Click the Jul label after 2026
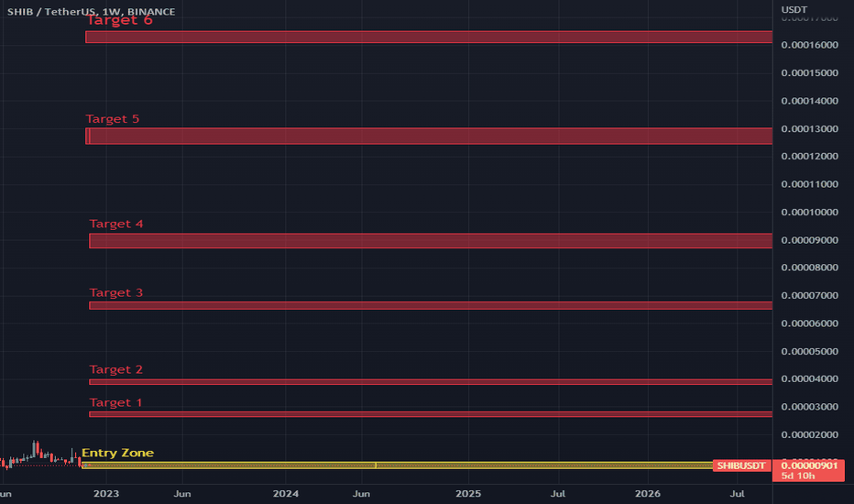Viewport: 854px width, 504px height. coord(737,494)
